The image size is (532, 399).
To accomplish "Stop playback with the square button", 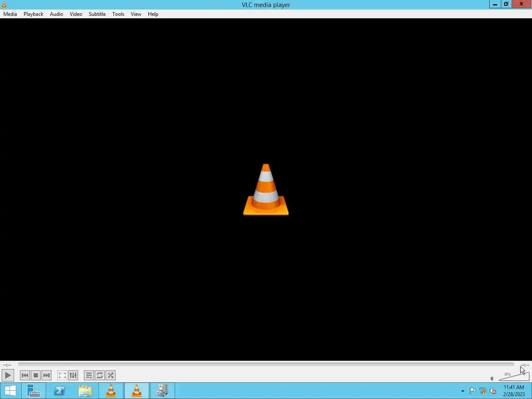I will click(x=36, y=375).
